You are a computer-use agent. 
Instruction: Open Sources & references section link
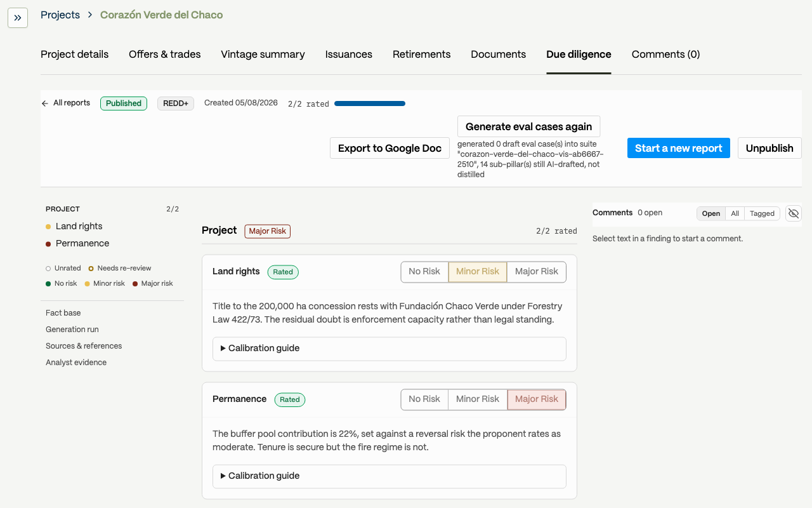[84, 346]
